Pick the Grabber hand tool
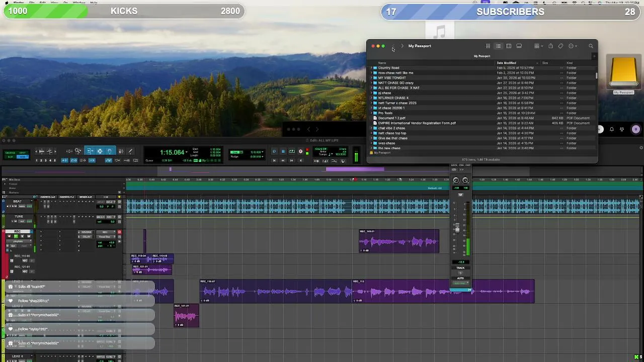The height and width of the screenshot is (362, 644). point(110,151)
